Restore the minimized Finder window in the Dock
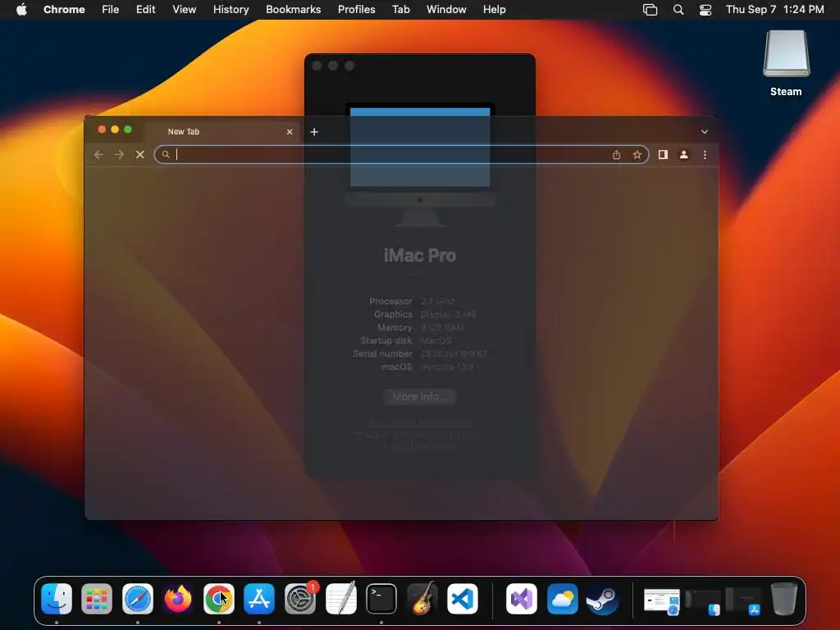The width and height of the screenshot is (840, 630). pyautogui.click(x=703, y=602)
